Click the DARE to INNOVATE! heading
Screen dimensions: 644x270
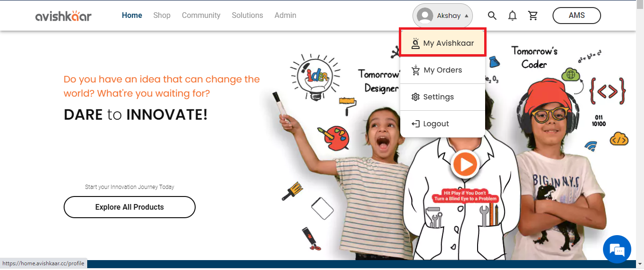click(136, 114)
